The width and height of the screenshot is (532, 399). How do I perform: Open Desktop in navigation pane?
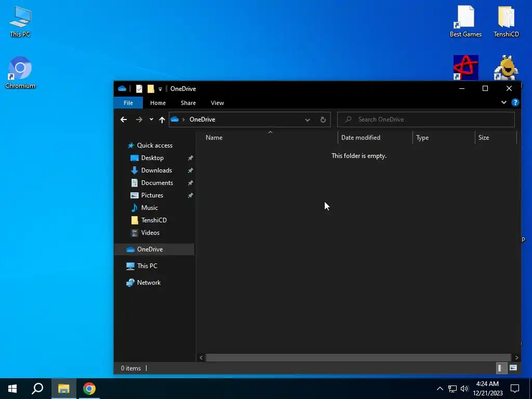pos(152,158)
